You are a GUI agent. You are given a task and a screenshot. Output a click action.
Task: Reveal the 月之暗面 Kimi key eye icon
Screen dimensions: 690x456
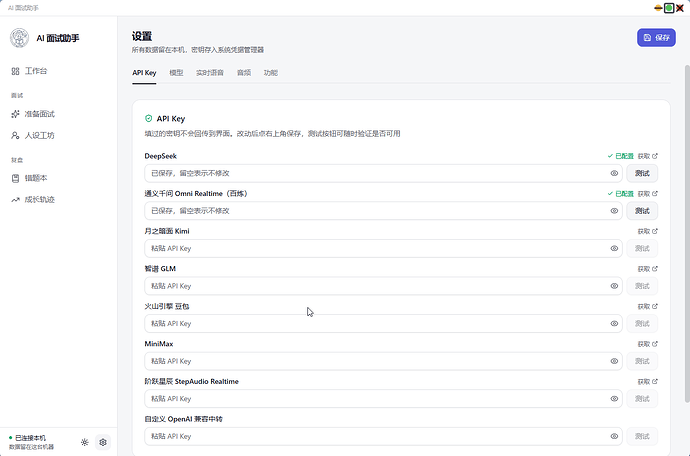tap(614, 248)
